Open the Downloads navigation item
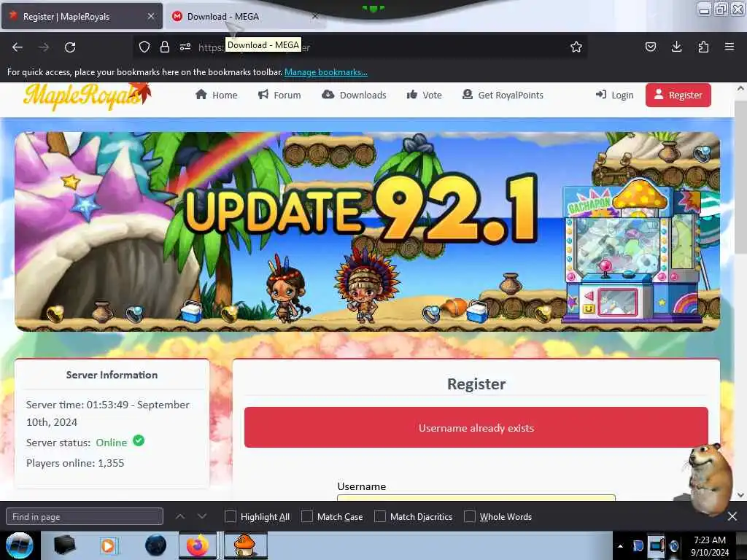Screen dimensions: 747x560 pos(354,95)
